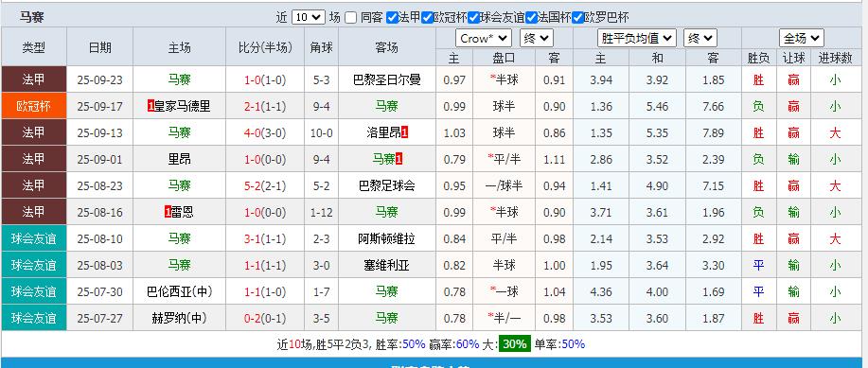Click the date 25-08-16

pos(99,213)
